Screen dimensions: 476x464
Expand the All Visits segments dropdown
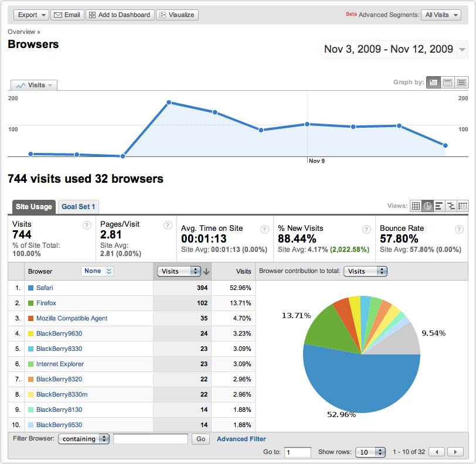coord(441,15)
